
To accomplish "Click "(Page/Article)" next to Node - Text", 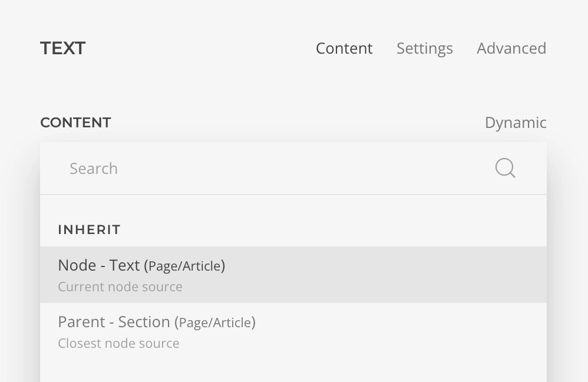I will pos(184,266).
